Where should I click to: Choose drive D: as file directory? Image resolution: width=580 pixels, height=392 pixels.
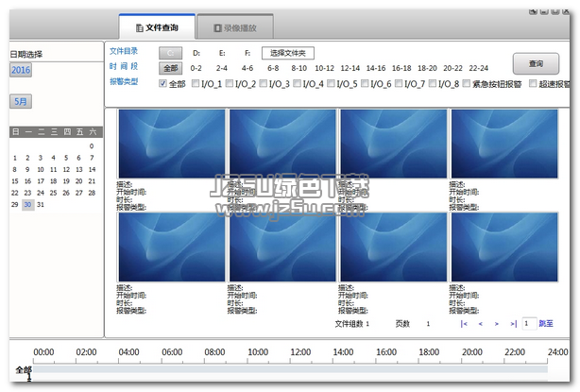pos(196,53)
